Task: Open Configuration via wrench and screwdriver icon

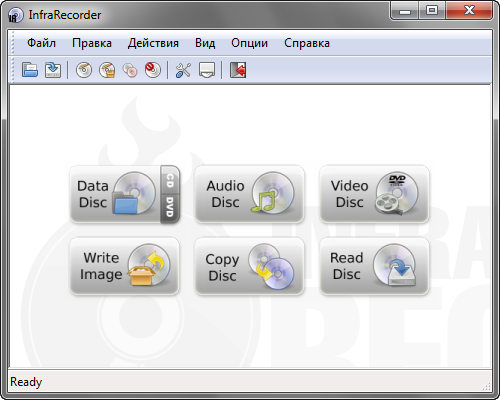Action: pos(183,70)
